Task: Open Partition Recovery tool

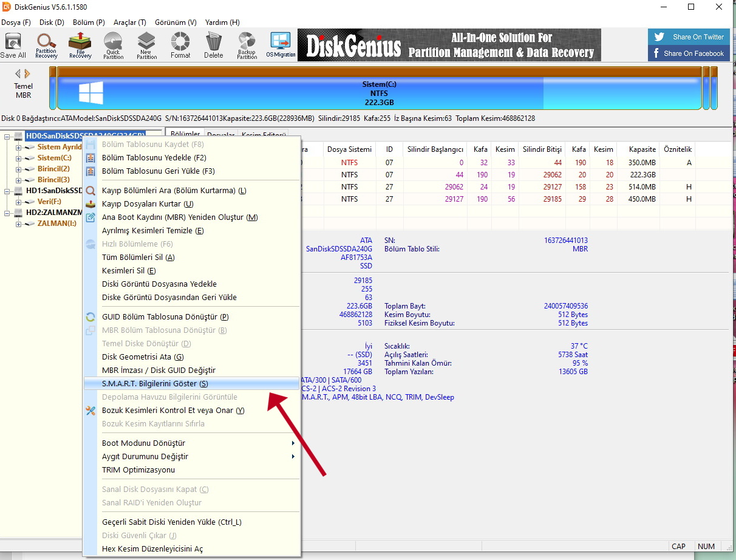Action: click(46, 46)
